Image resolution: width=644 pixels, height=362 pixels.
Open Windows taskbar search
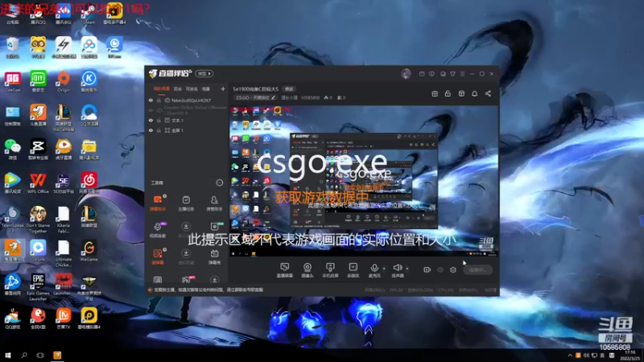pyautogui.click(x=24, y=355)
